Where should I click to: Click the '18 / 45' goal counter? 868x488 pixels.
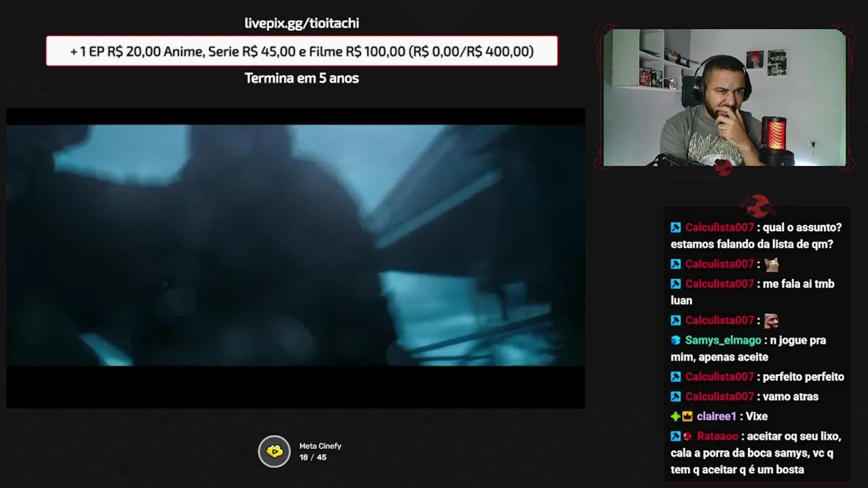(x=313, y=457)
